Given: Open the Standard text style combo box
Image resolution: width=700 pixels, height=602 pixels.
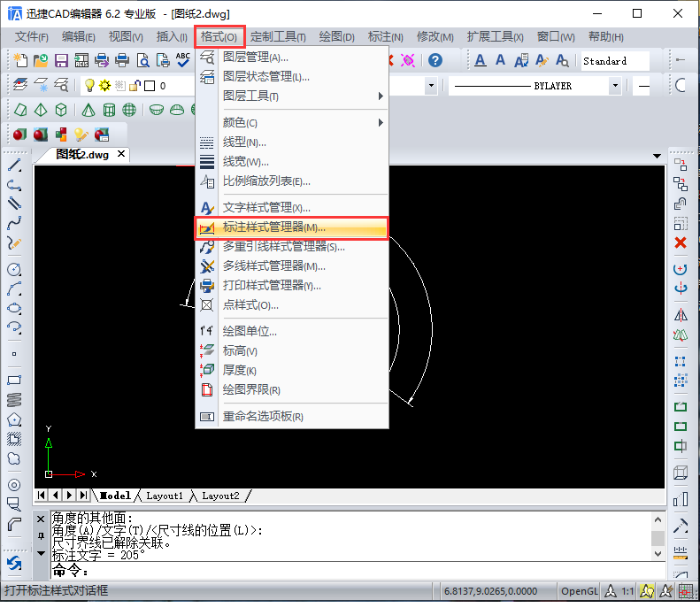Looking at the screenshot, I should click(x=615, y=61).
